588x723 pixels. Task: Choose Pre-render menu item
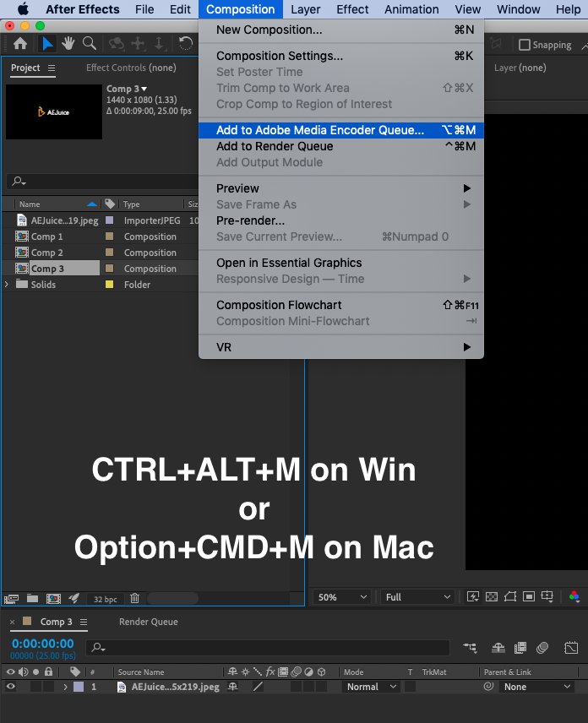[x=340, y=220]
